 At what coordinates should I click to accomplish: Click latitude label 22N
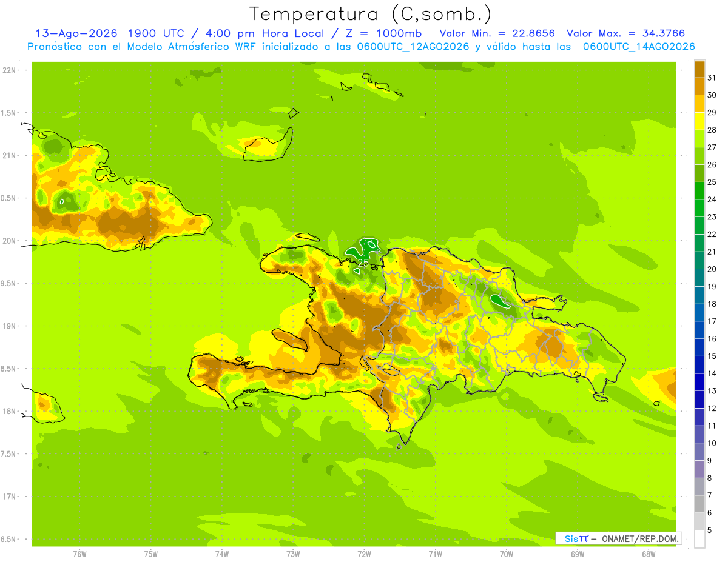tap(10, 70)
